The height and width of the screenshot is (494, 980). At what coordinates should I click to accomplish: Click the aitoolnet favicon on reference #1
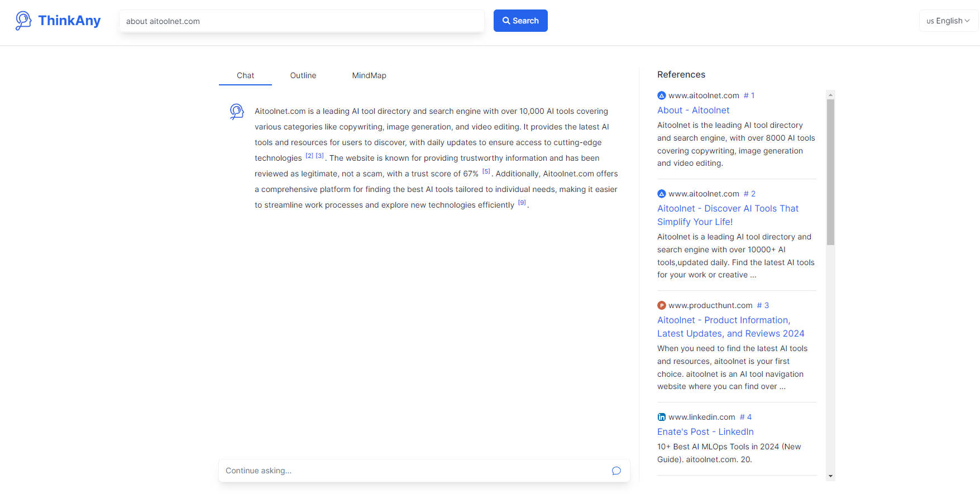662,95
